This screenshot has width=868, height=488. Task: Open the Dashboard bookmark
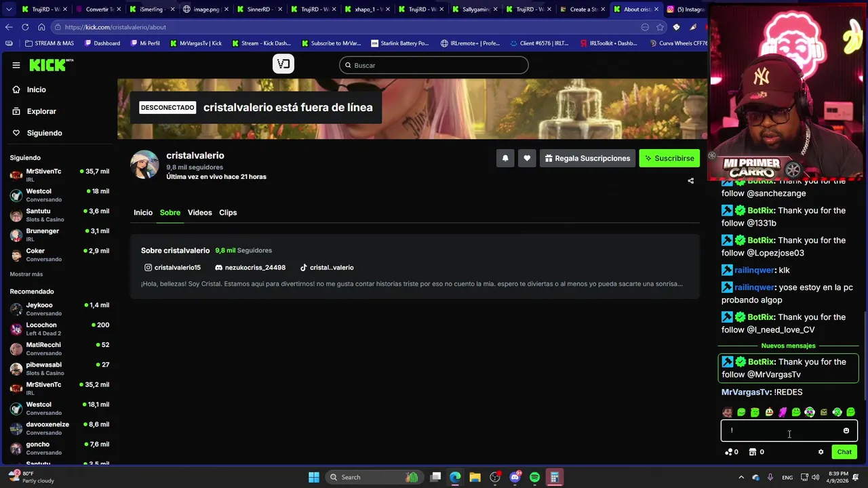click(102, 43)
